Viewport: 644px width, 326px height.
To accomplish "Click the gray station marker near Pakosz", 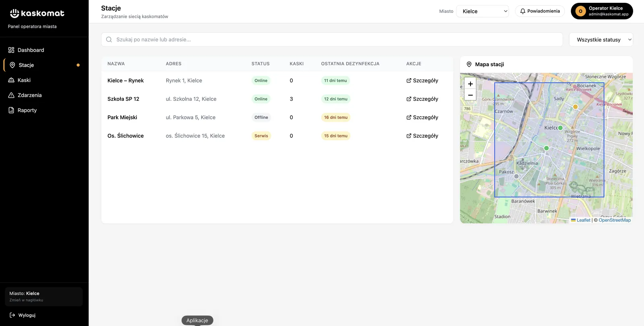I will pyautogui.click(x=516, y=176).
